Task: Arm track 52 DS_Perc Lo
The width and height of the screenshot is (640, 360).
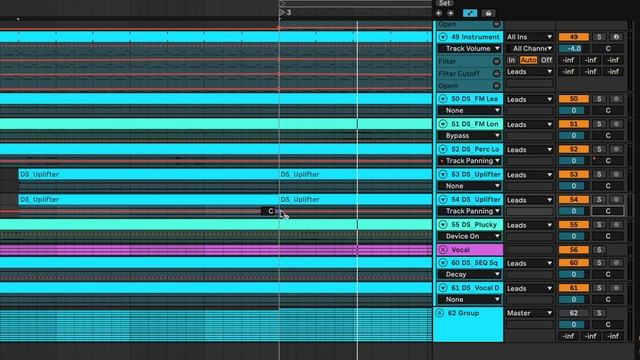Action: [616, 149]
